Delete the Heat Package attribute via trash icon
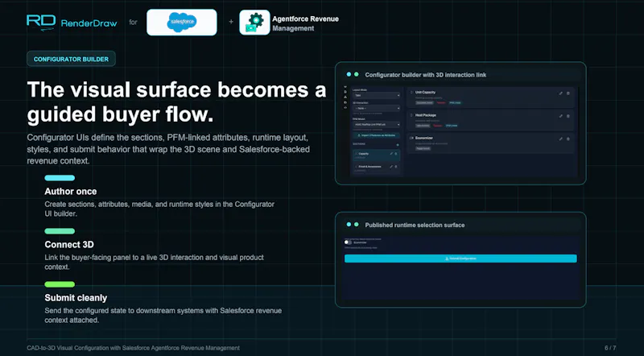The image size is (644, 356). 568,116
